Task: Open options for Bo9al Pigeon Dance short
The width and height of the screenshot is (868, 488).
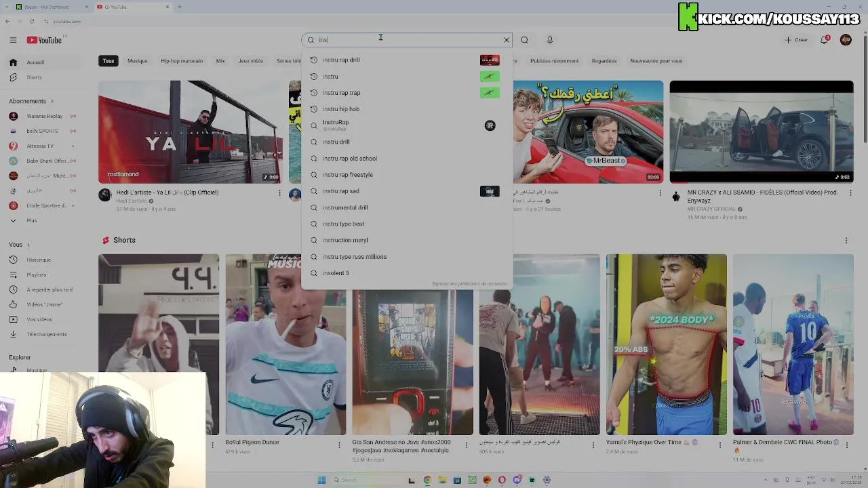Action: [x=340, y=445]
